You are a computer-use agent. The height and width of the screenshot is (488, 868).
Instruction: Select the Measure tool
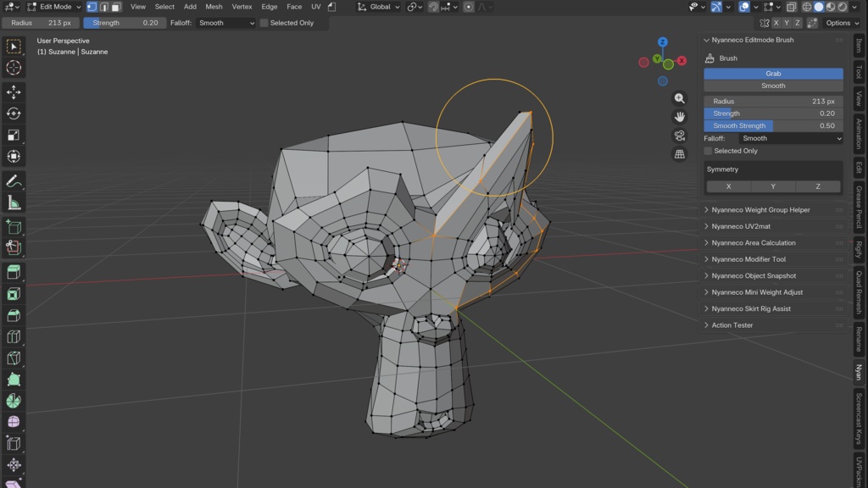[14, 203]
